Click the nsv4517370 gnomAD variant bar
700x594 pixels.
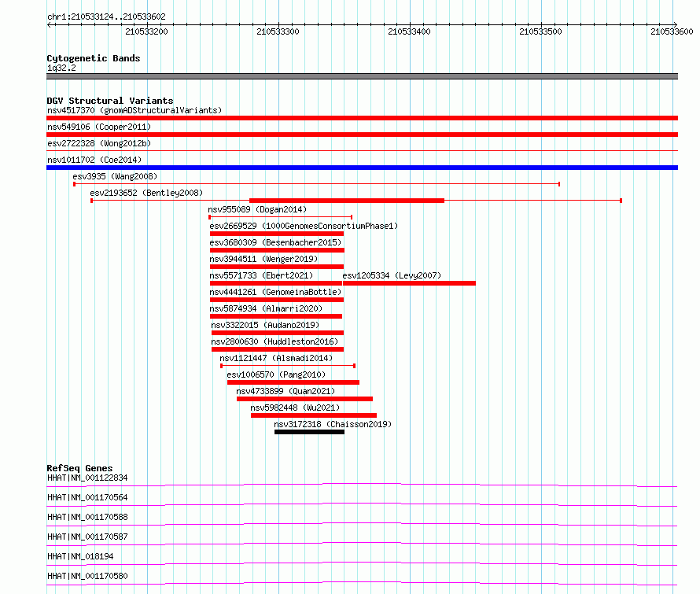coord(362,118)
